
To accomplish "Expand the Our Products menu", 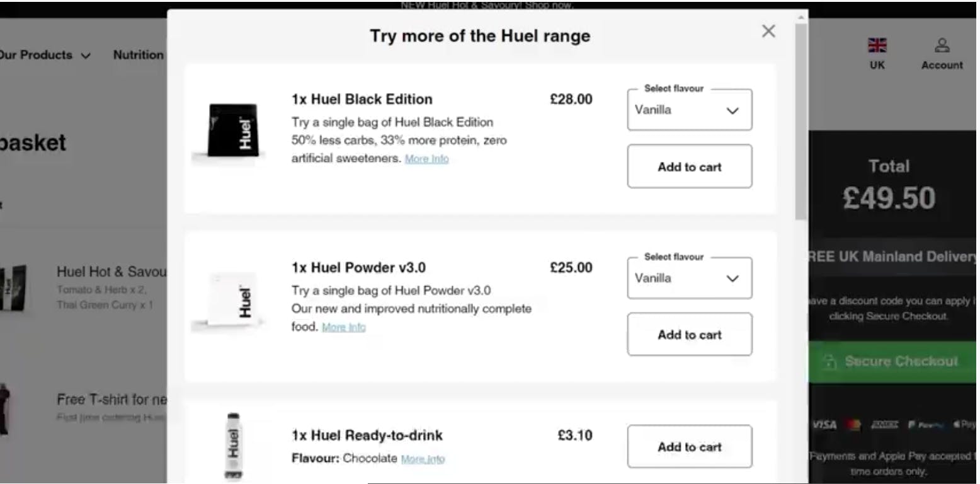I will point(44,55).
